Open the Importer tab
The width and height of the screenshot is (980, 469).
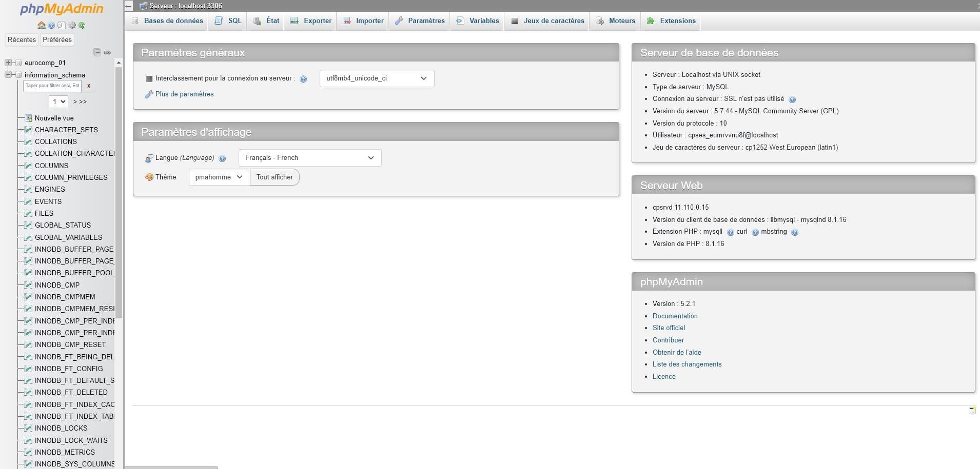363,21
